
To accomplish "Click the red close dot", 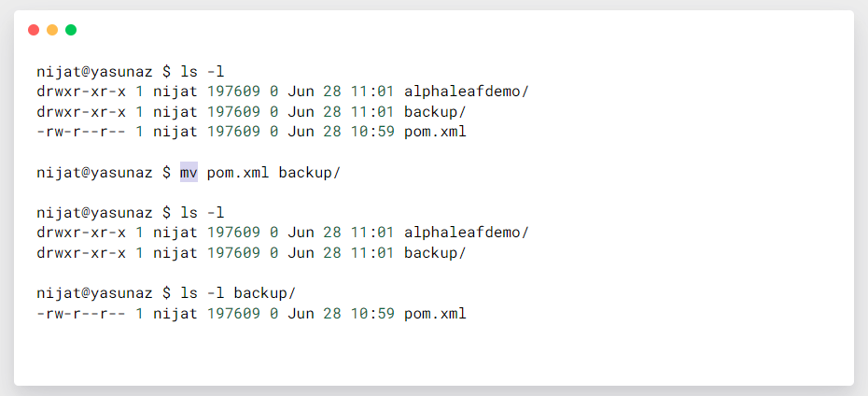I will click(34, 30).
